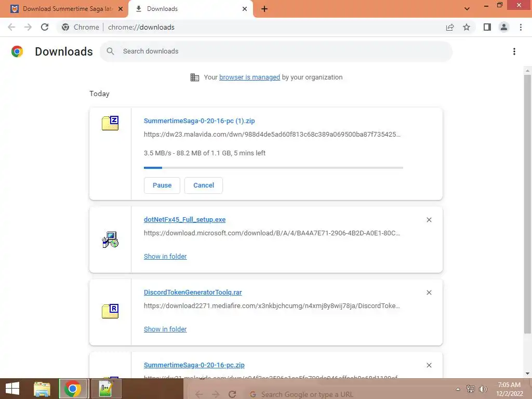This screenshot has width=532, height=399.
Task: Click the search magnifier icon in downloads
Action: (110, 51)
